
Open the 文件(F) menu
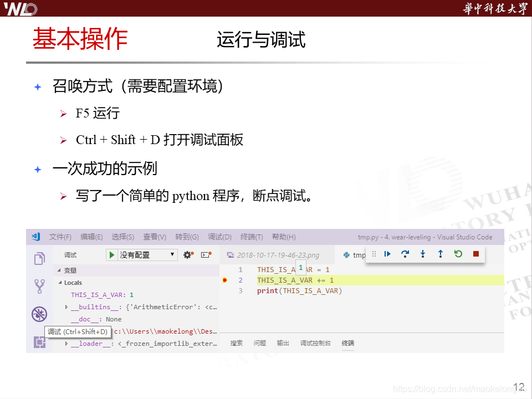click(x=60, y=237)
